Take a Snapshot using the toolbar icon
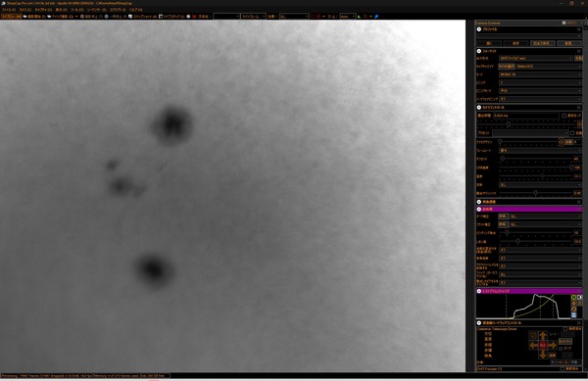Screen dimensions: 588x381 pos(130,17)
